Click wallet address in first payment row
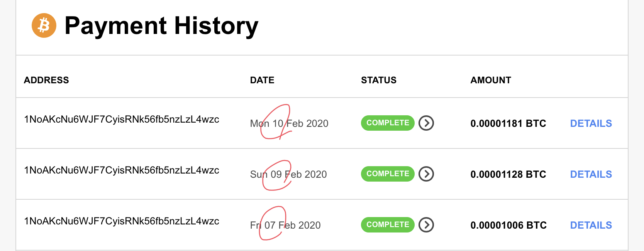This screenshot has height=251, width=644. click(122, 120)
